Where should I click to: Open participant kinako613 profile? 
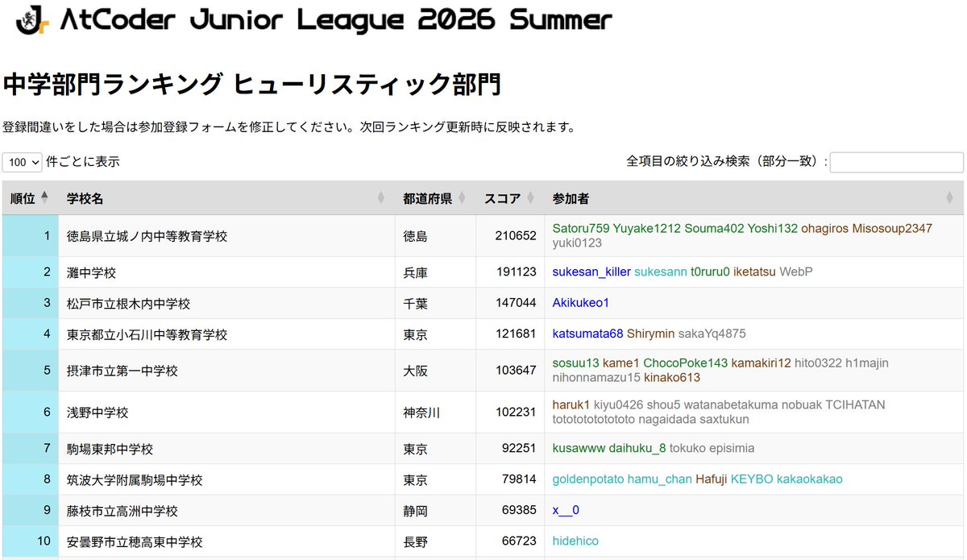coord(672,378)
